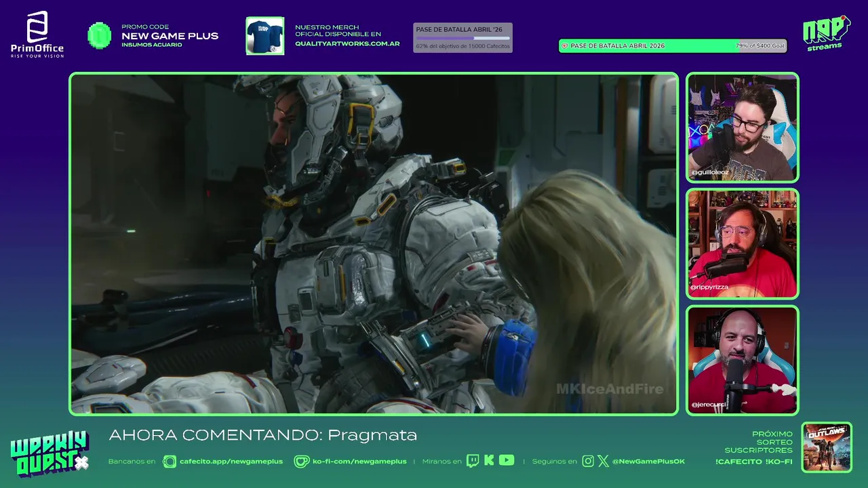Click the @jerecurci webcam feed
This screenshot has width=868, height=488.
(x=743, y=360)
